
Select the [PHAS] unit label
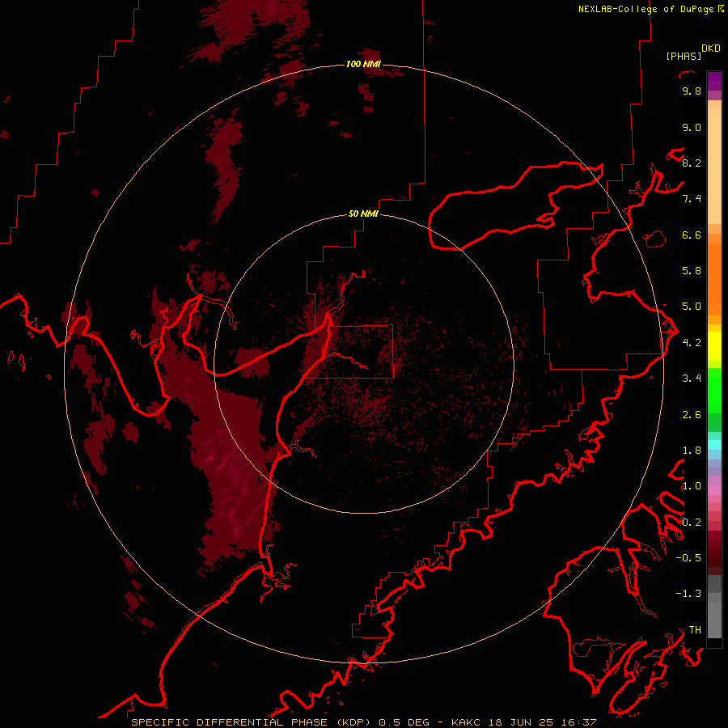(684, 56)
